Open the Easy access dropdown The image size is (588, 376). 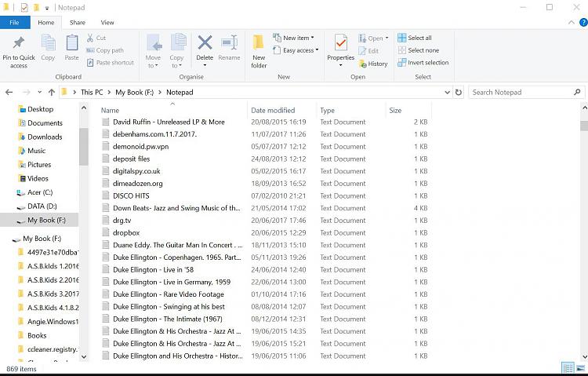tap(296, 50)
